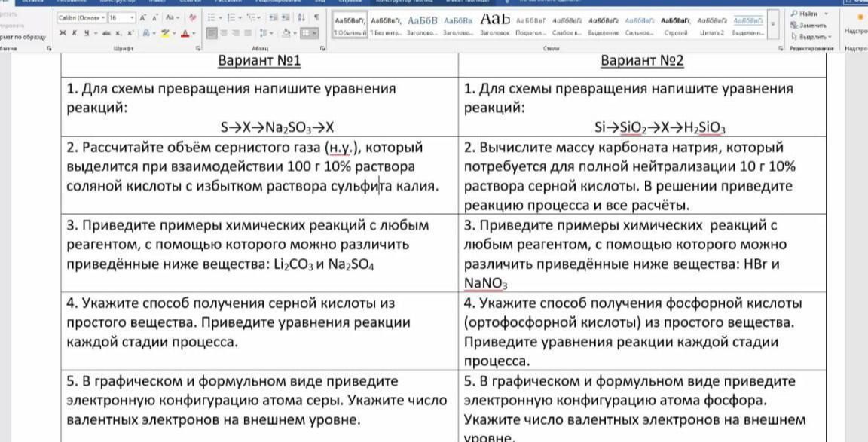
Task: Toggle underline (Ч) formatting
Action: pyautogui.click(x=87, y=33)
